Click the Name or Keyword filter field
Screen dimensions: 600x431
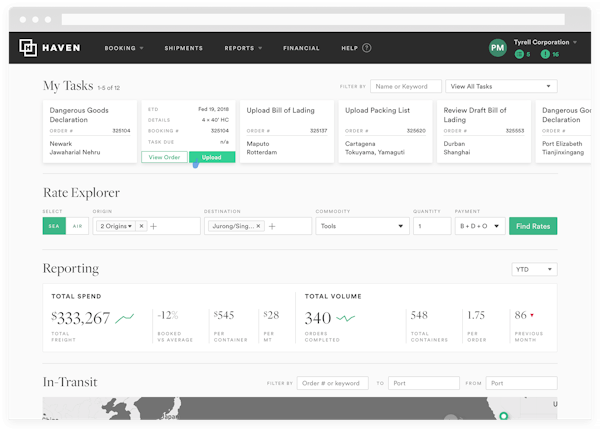tap(405, 87)
